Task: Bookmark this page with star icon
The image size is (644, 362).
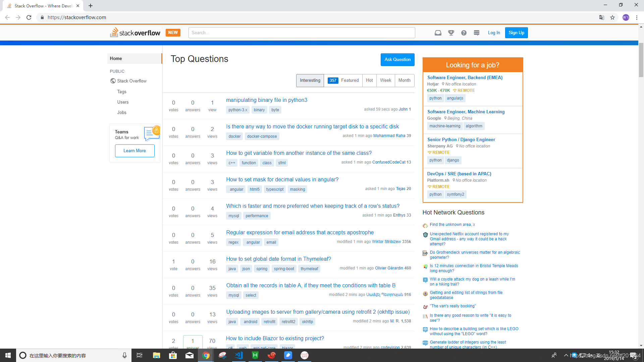Action: pos(612,17)
